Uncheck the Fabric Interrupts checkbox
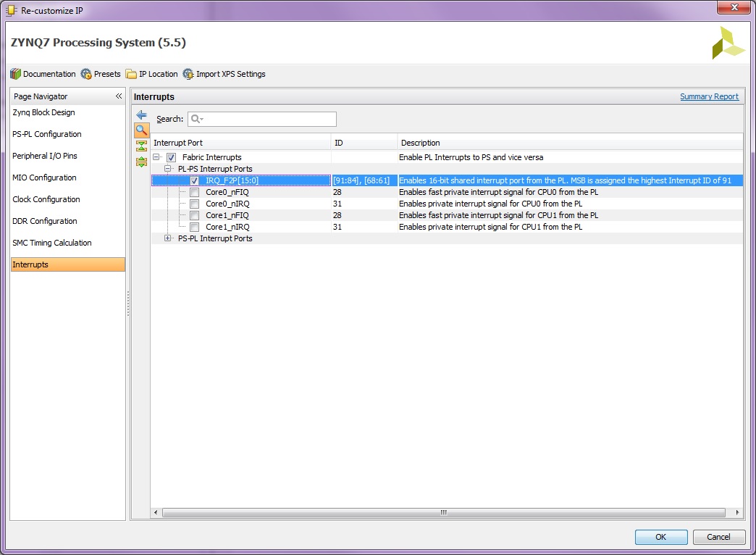 coord(172,157)
